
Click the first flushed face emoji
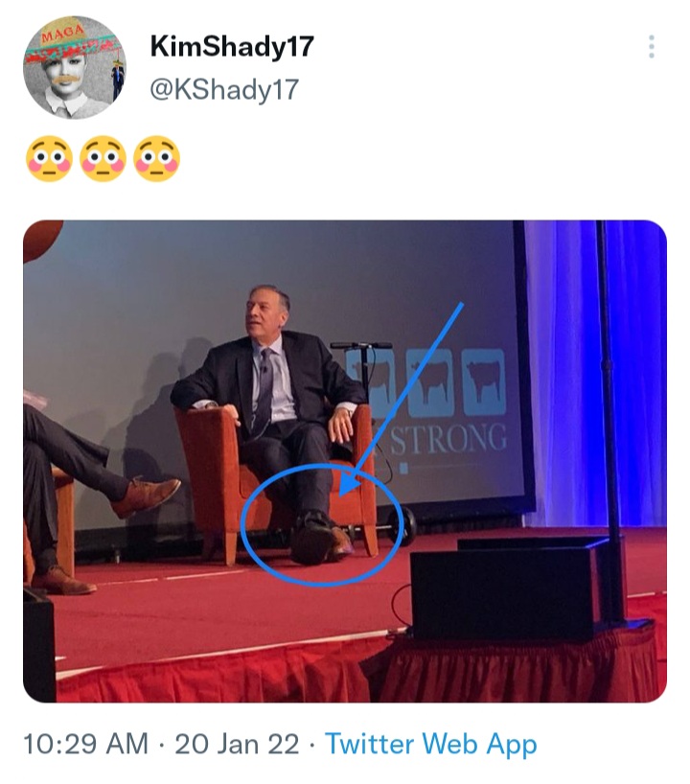pyautogui.click(x=49, y=158)
